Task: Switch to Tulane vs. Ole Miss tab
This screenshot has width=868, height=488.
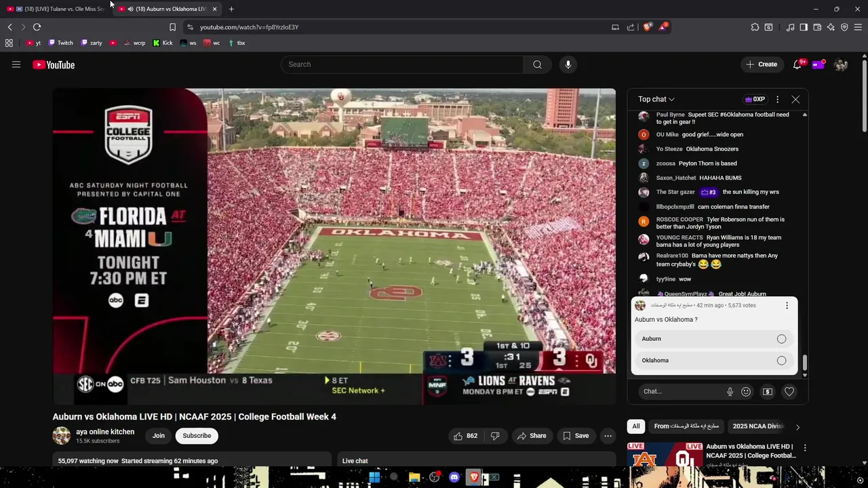Action: tap(58, 9)
